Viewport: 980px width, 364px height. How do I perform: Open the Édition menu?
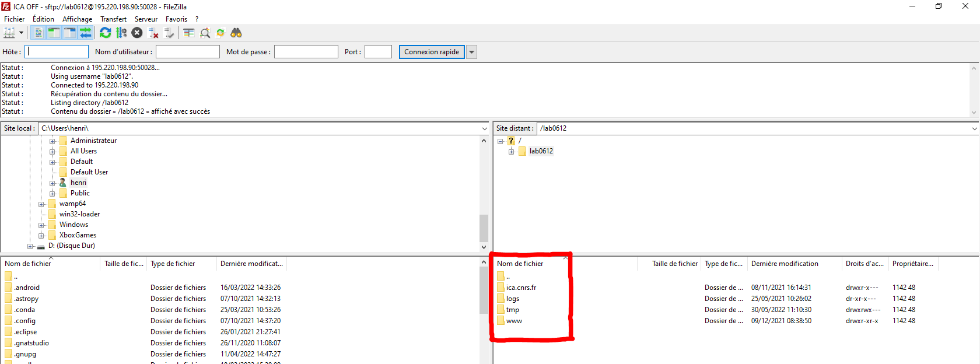pyautogui.click(x=43, y=19)
